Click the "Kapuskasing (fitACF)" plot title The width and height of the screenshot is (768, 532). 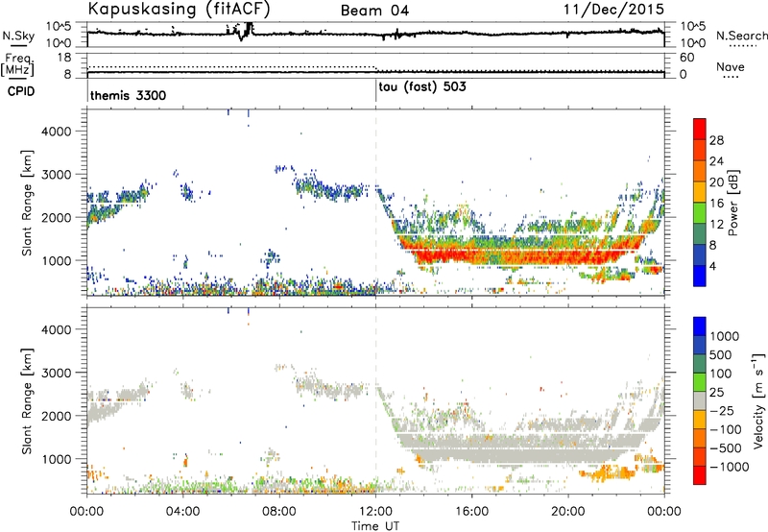[179, 9]
